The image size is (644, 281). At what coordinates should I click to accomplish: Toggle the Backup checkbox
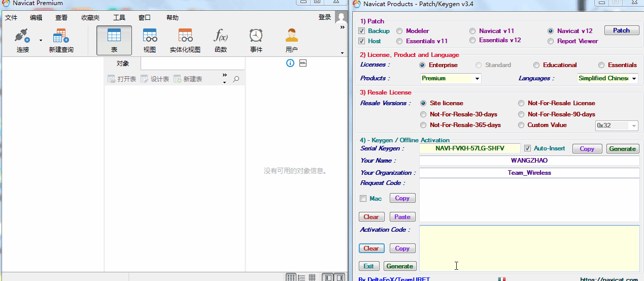coord(362,31)
